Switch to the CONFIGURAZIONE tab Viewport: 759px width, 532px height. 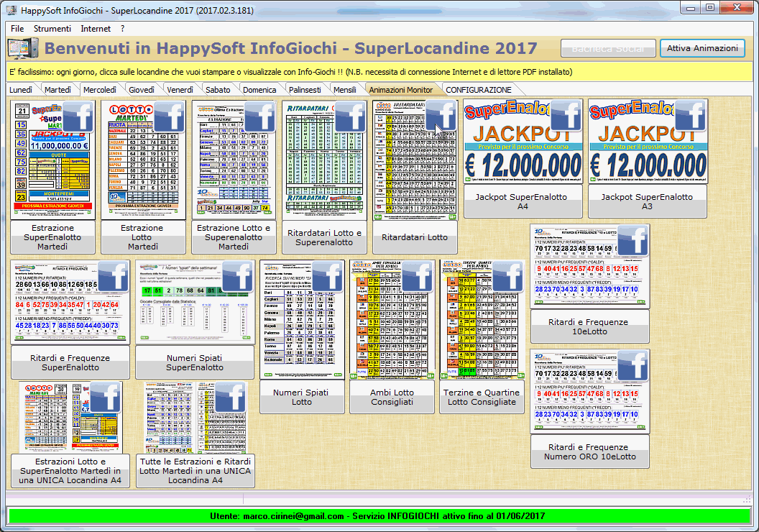tap(479, 90)
